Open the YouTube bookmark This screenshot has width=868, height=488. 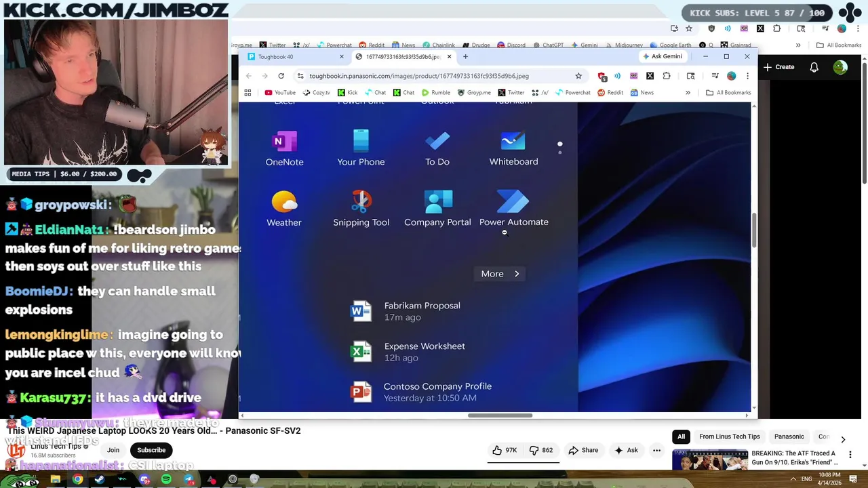(x=280, y=93)
